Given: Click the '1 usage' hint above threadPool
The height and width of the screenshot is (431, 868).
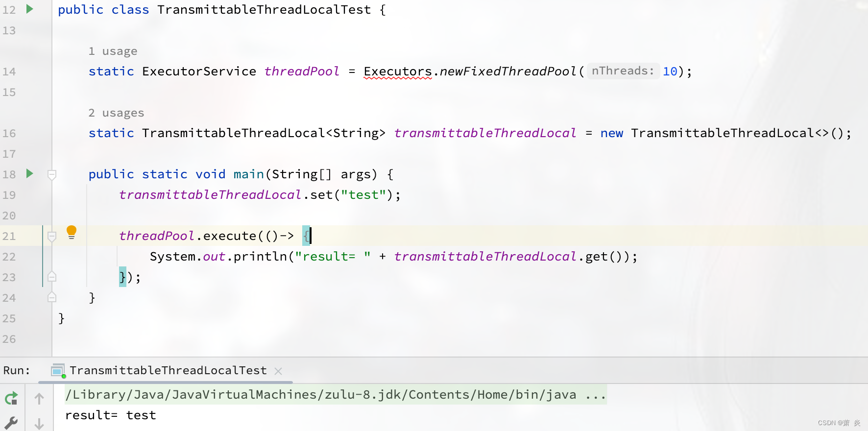Looking at the screenshot, I should pyautogui.click(x=113, y=51).
